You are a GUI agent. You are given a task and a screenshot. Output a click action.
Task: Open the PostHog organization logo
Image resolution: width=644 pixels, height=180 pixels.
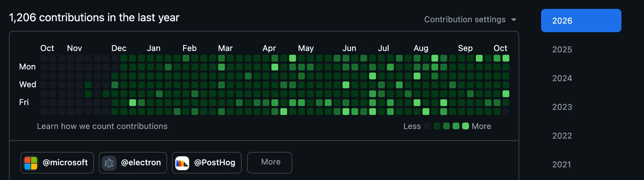(x=182, y=163)
